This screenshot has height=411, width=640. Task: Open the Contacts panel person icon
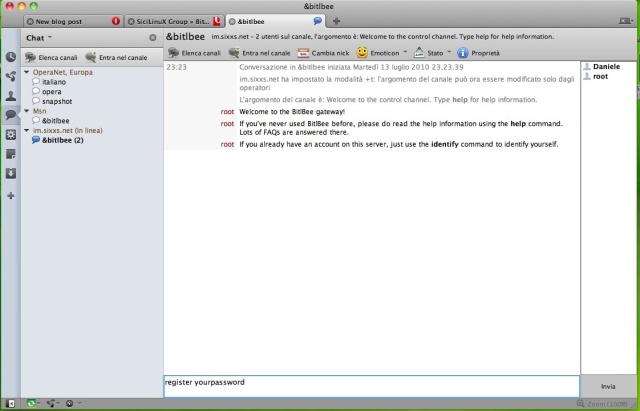(x=10, y=96)
